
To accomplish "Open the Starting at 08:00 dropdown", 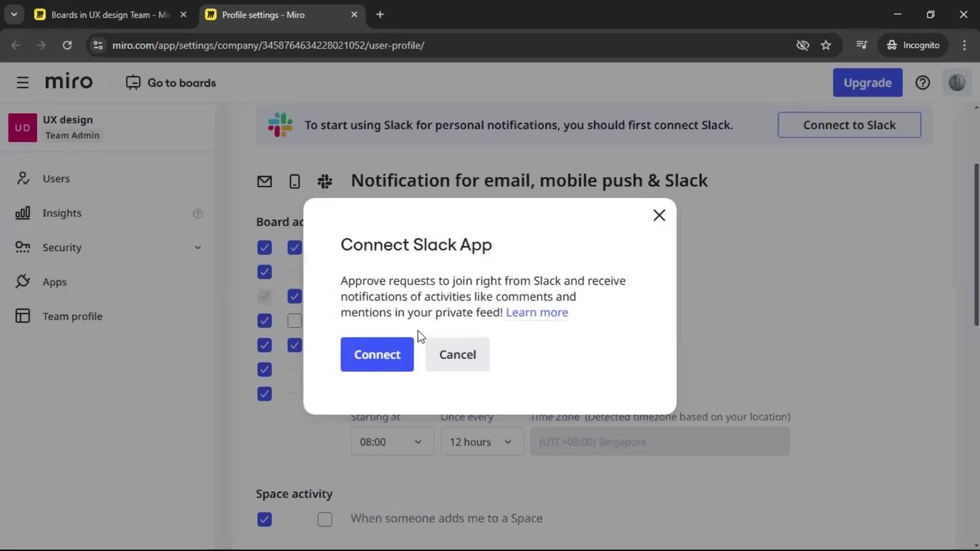I will [x=392, y=442].
